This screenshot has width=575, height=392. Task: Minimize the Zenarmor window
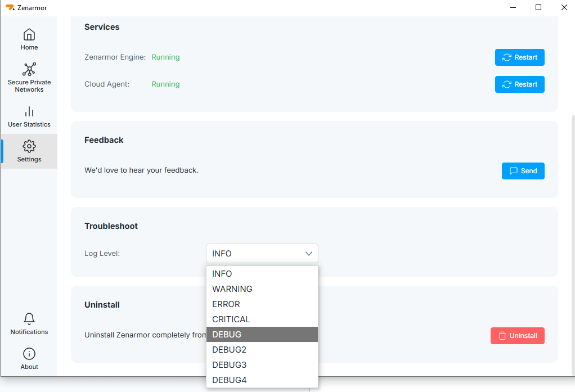click(513, 7)
